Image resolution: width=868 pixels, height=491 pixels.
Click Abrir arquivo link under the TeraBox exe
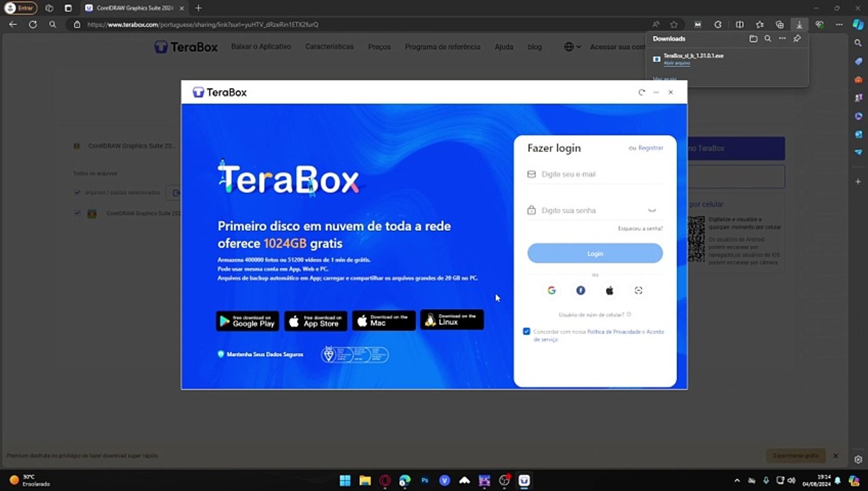point(677,63)
